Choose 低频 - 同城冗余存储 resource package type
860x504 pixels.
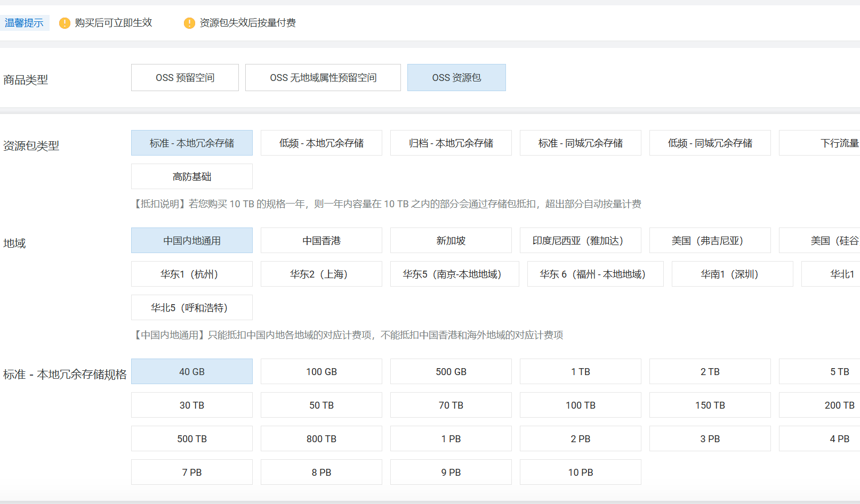click(x=710, y=143)
